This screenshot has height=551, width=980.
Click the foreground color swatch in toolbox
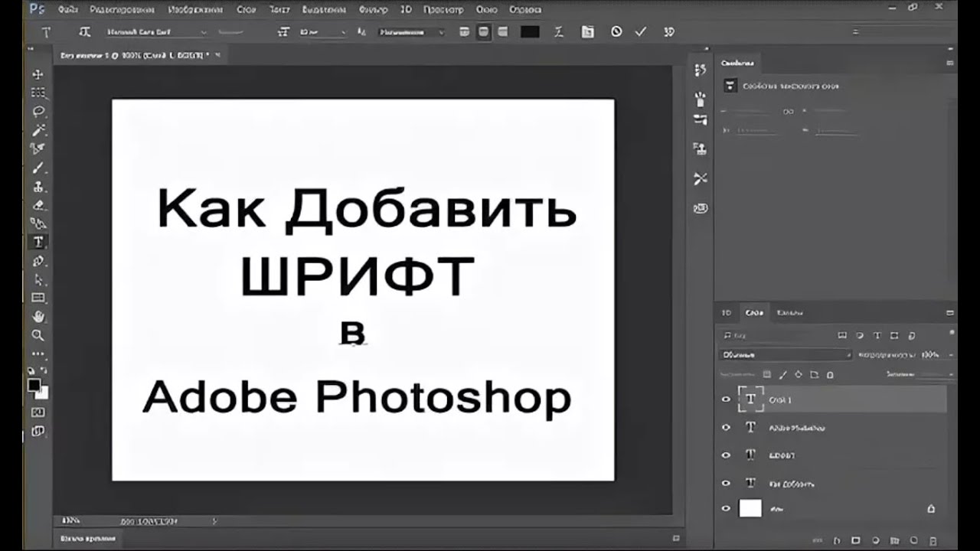pos(34,385)
